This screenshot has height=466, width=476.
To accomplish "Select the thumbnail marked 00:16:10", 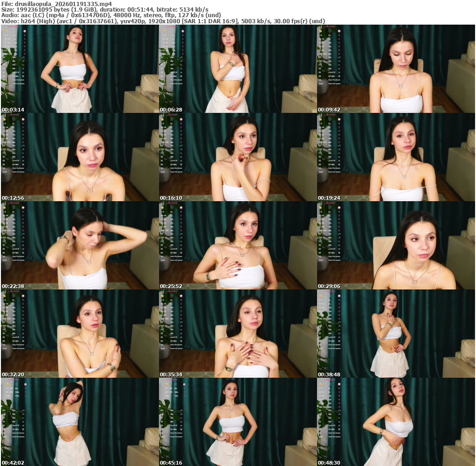I will (238, 157).
